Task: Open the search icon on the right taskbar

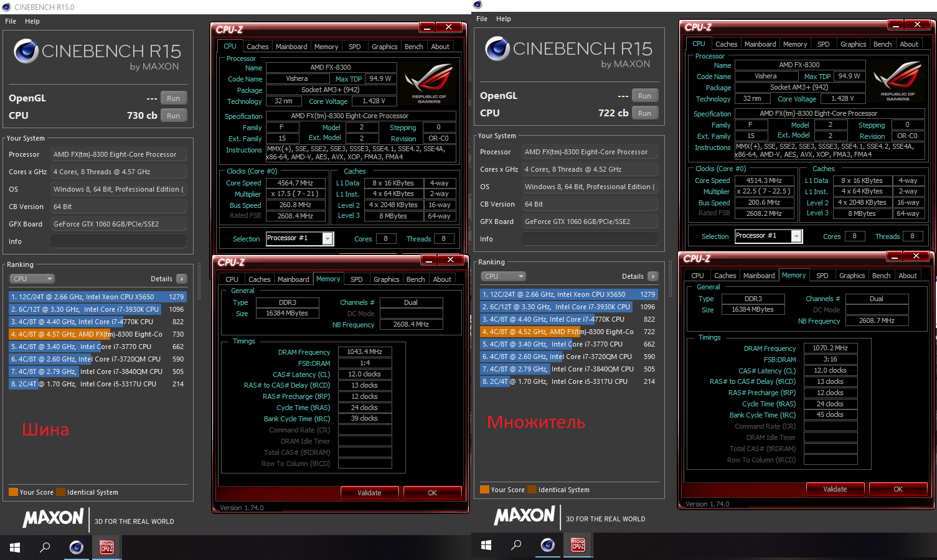Action: pos(516,545)
